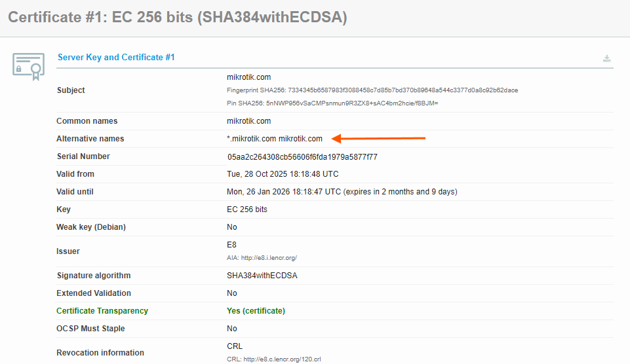Viewport: 630px width, 364px height.
Task: Open the Server Key and Certificate #1 heading
Action: coord(116,58)
